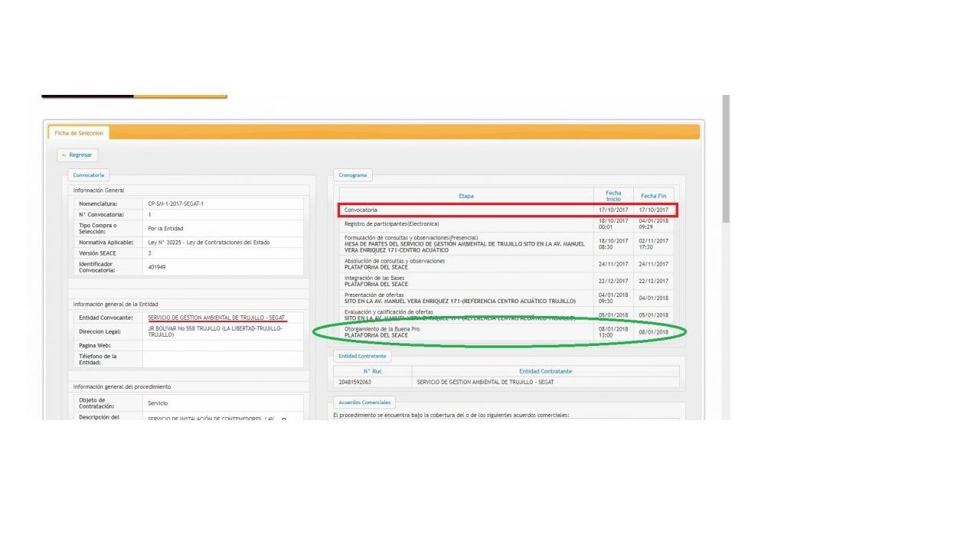Select start date 04/01/2018 09:30
Viewport: 980px width, 551px height.
click(x=613, y=298)
